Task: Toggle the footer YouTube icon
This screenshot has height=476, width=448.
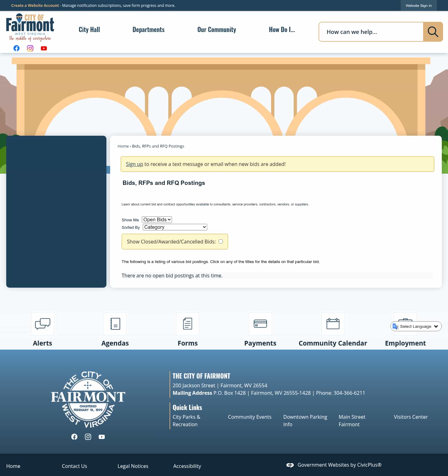Action: 101,437
